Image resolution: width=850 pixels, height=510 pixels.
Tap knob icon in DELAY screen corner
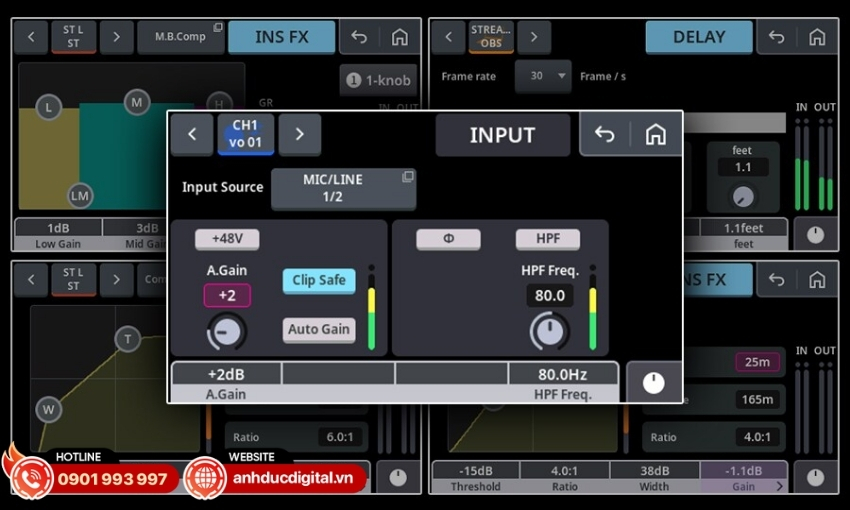pos(815,235)
